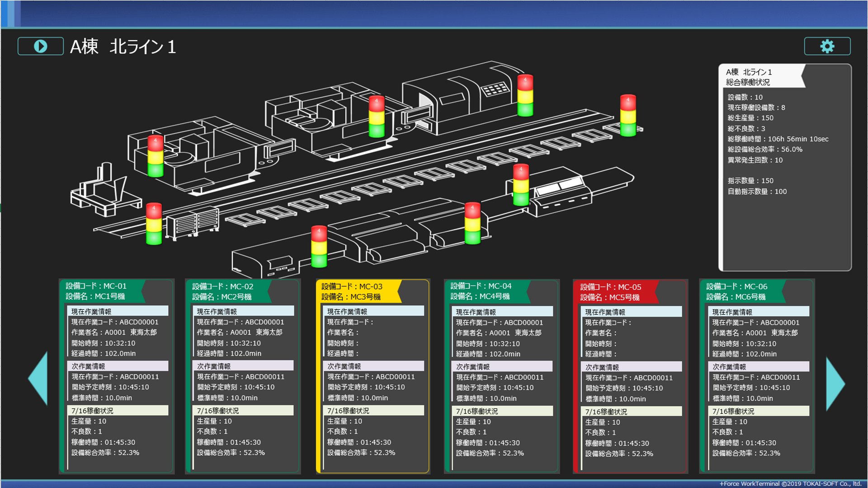Click signal tower on top center machine
The width and height of the screenshot is (868, 488).
[376, 117]
